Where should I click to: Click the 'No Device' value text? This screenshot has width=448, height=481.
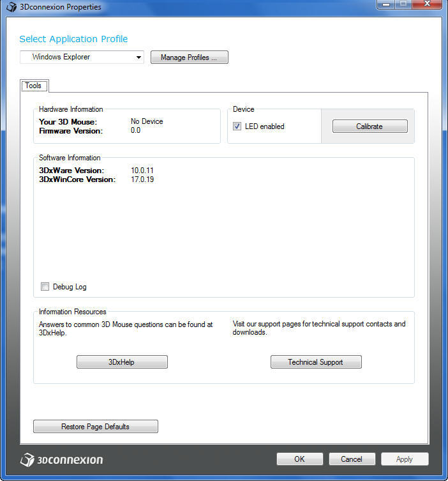tap(147, 121)
